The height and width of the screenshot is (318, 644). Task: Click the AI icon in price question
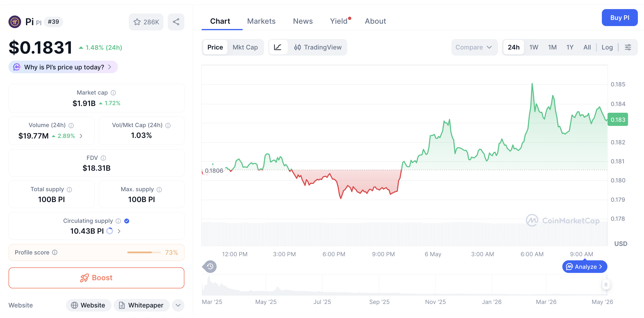[17, 67]
